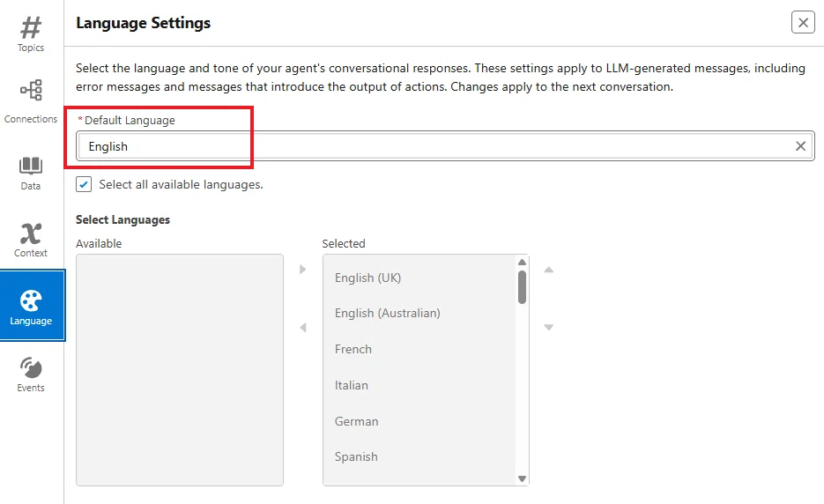Select the Language sidebar tab
Viewport: 824px width, 504px height.
tap(32, 306)
